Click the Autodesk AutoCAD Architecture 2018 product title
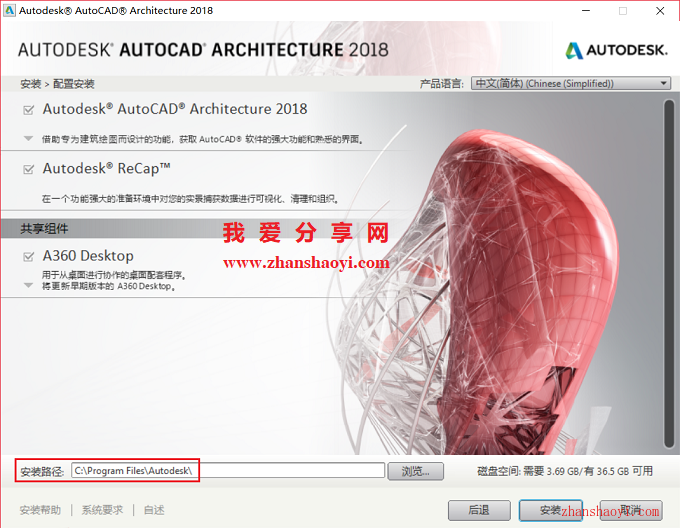 click(175, 109)
